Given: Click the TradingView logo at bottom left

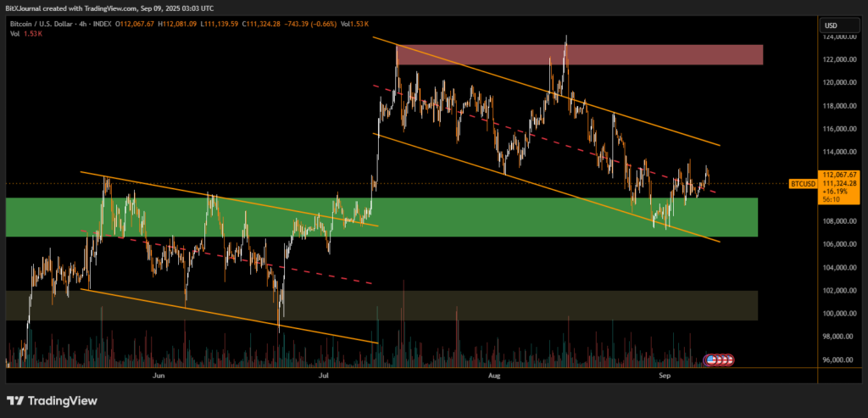Looking at the screenshot, I should tap(52, 400).
